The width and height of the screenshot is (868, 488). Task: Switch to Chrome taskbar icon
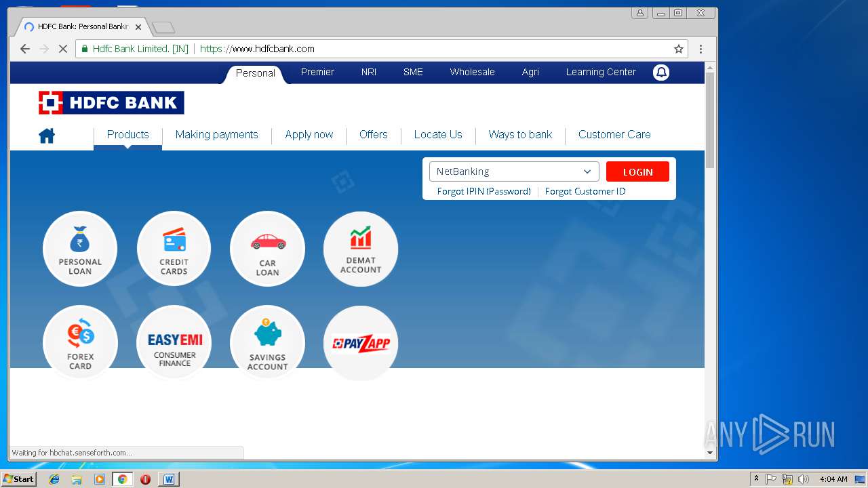click(x=122, y=479)
